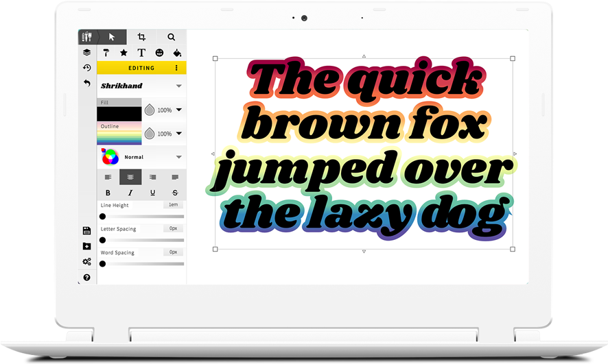
Task: Select the paint roller tool
Action: point(106,52)
